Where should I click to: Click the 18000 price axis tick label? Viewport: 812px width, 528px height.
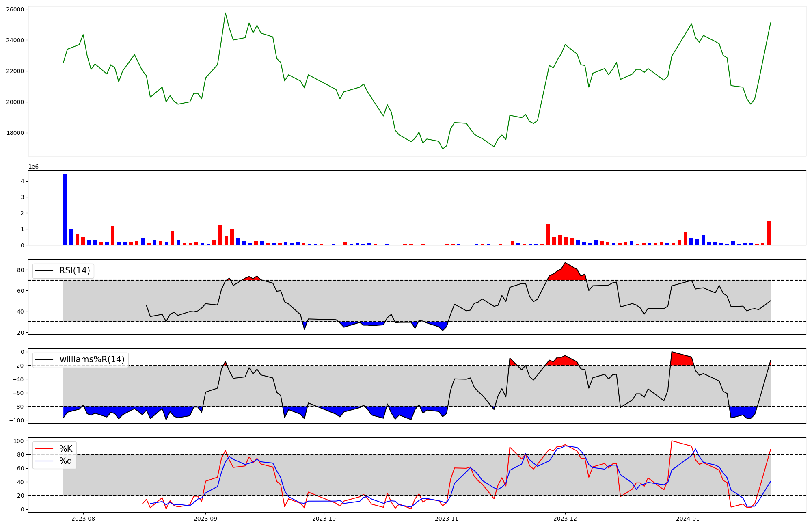[15, 133]
